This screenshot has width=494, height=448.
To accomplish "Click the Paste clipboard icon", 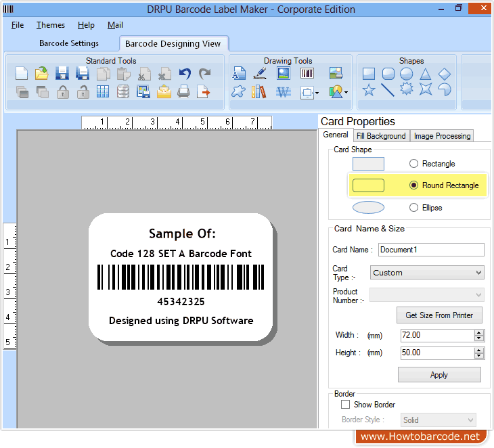I will 123,74.
